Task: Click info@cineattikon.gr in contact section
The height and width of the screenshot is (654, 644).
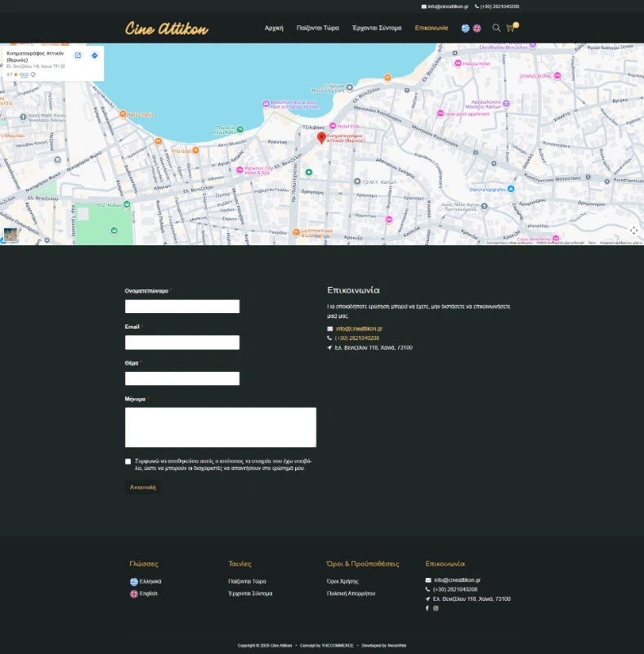Action: pyautogui.click(x=359, y=329)
